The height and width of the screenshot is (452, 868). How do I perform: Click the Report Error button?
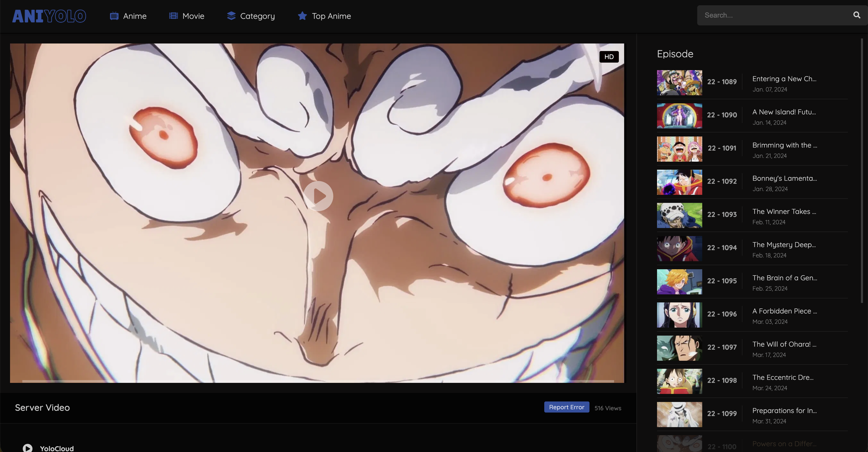[x=566, y=407]
